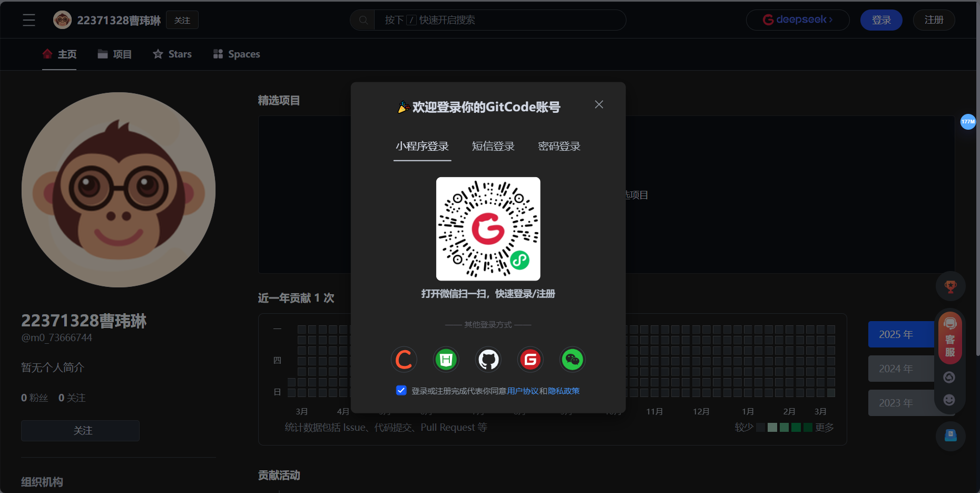Open the 隐私政策 link

[564, 391]
